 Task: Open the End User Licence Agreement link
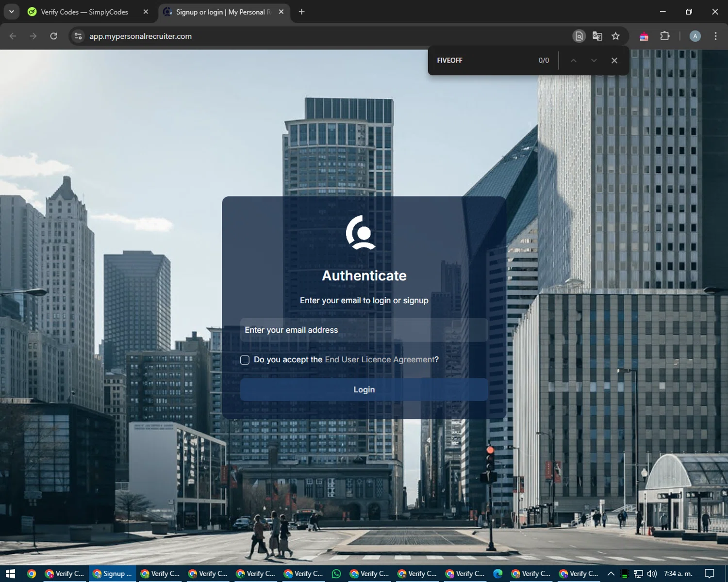click(x=381, y=359)
